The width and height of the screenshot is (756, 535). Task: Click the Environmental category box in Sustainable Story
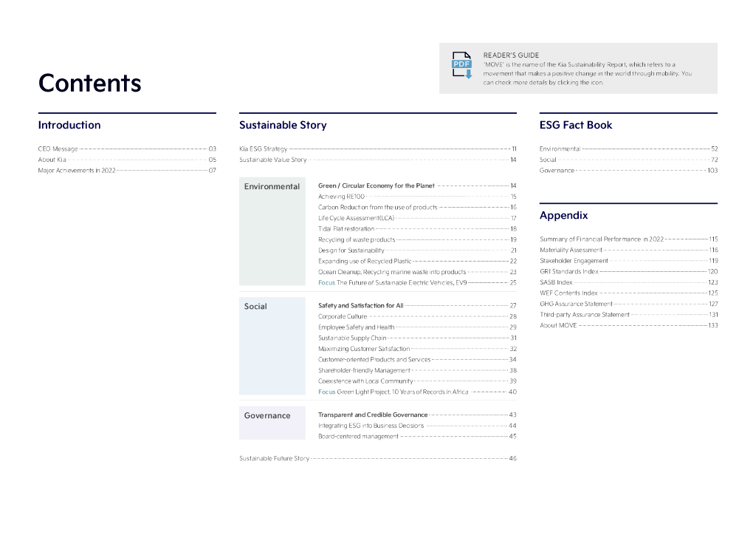tap(272, 231)
